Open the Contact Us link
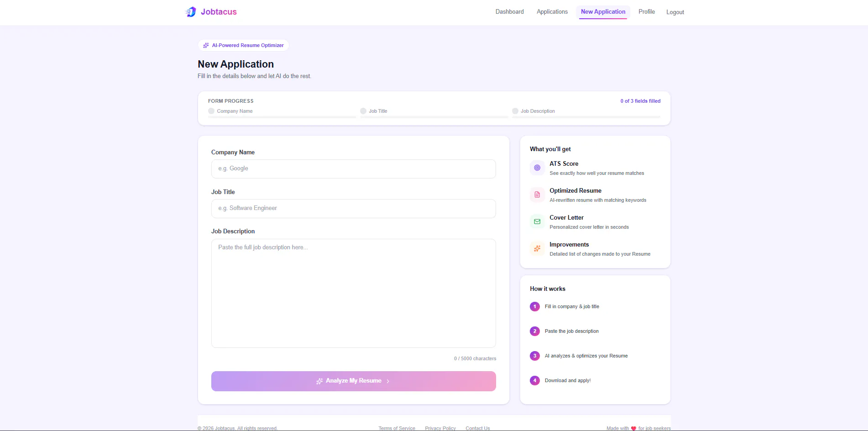 coord(477,428)
